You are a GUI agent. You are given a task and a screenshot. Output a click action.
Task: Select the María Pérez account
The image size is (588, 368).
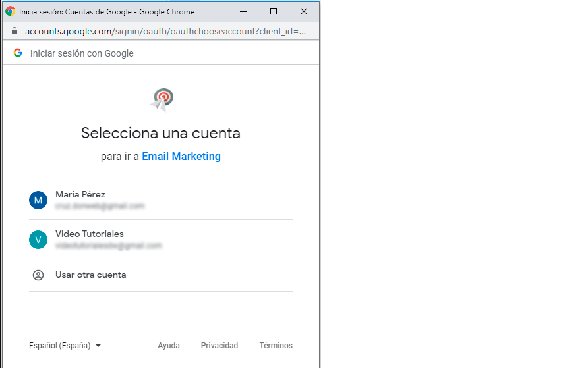click(x=160, y=200)
